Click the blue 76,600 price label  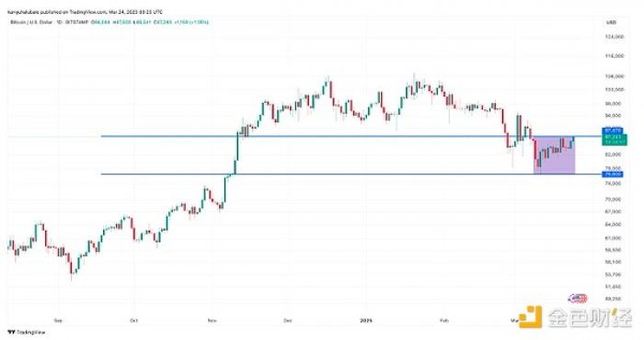[x=614, y=175]
